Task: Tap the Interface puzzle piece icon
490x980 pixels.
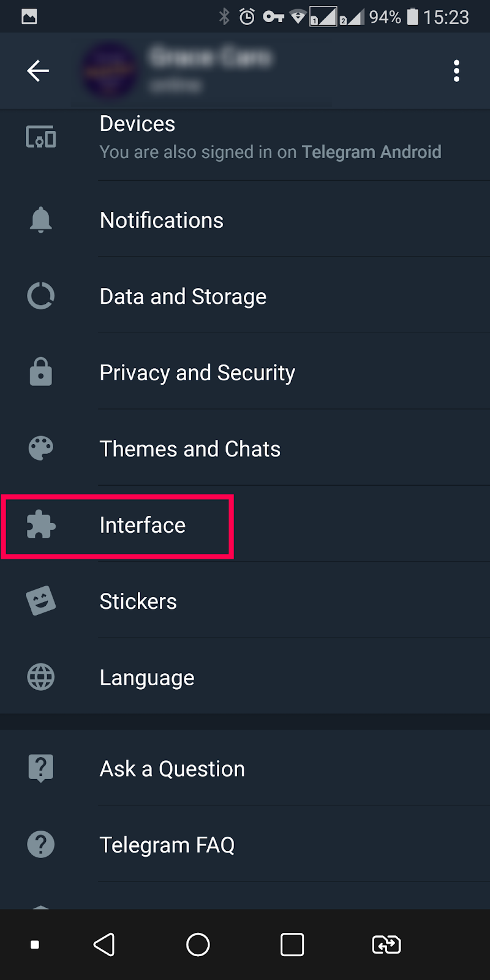Action: click(x=41, y=525)
